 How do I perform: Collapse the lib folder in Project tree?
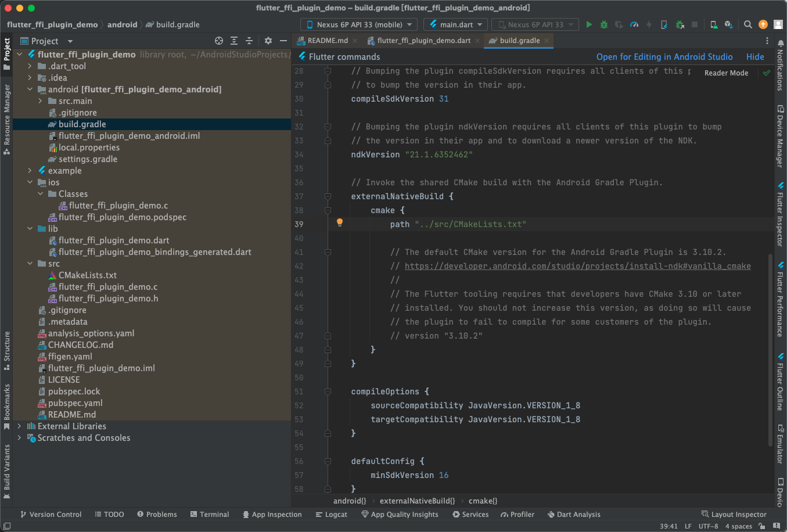(29, 228)
